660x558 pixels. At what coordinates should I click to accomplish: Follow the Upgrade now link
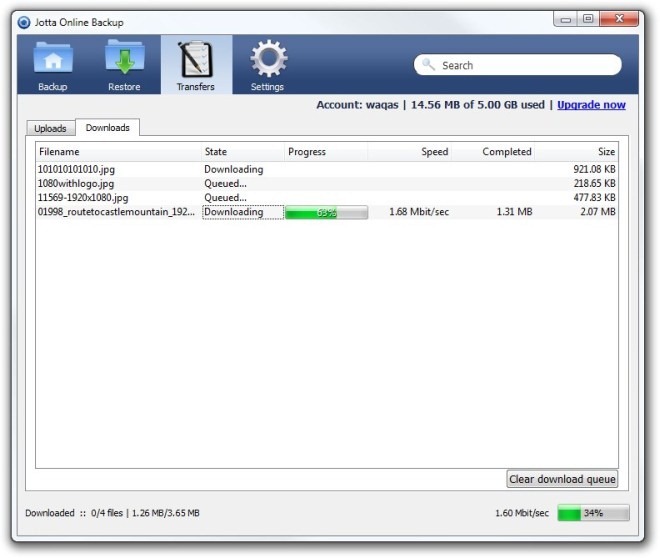[x=591, y=105]
